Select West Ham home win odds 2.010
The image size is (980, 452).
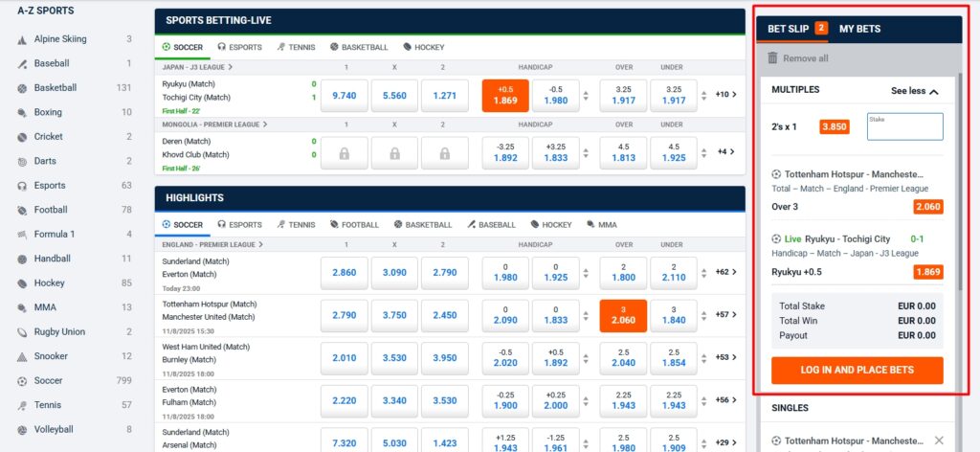[345, 358]
